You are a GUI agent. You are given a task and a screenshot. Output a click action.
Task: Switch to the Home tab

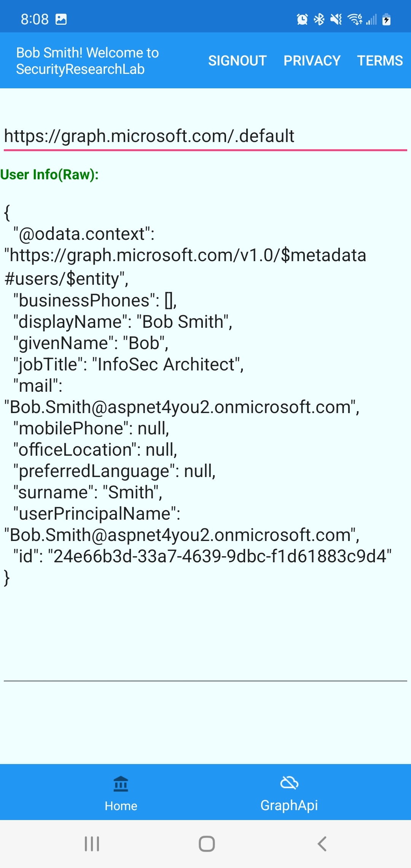point(121,793)
